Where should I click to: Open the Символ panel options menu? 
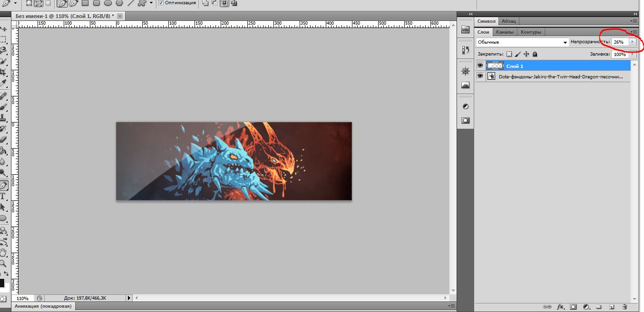634,21
